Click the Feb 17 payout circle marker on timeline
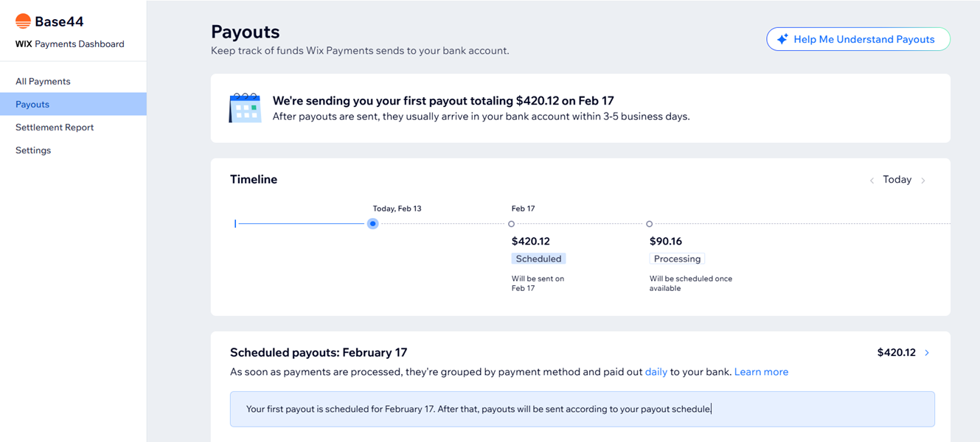 (x=512, y=223)
